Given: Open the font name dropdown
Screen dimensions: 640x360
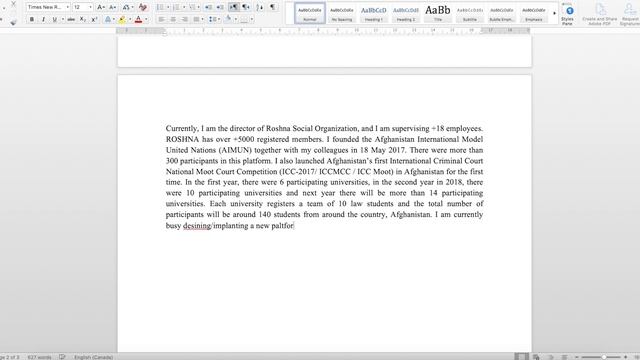Looking at the screenshot, I should [67, 7].
